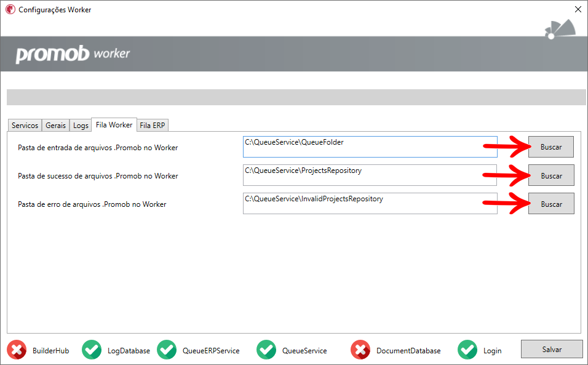Edit the QueueFolder path field
Image resolution: width=588 pixels, height=365 pixels.
[x=370, y=146]
